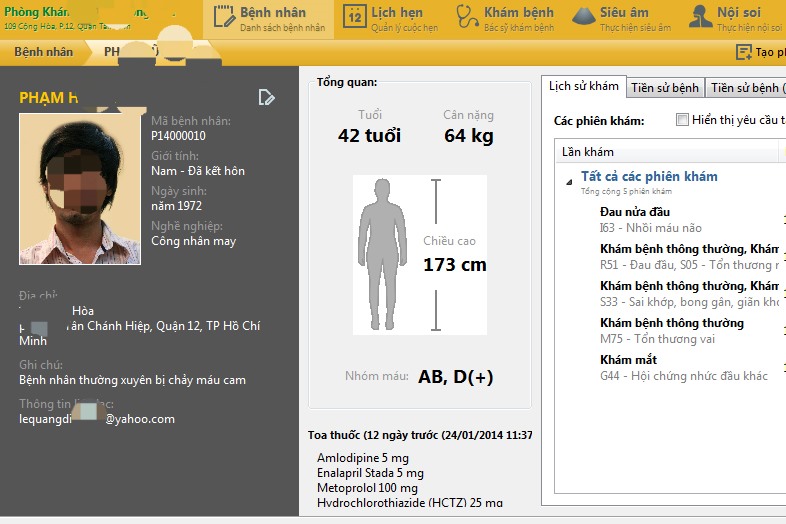
Task: Click the Tạo phiếu create icon
Action: 744,52
